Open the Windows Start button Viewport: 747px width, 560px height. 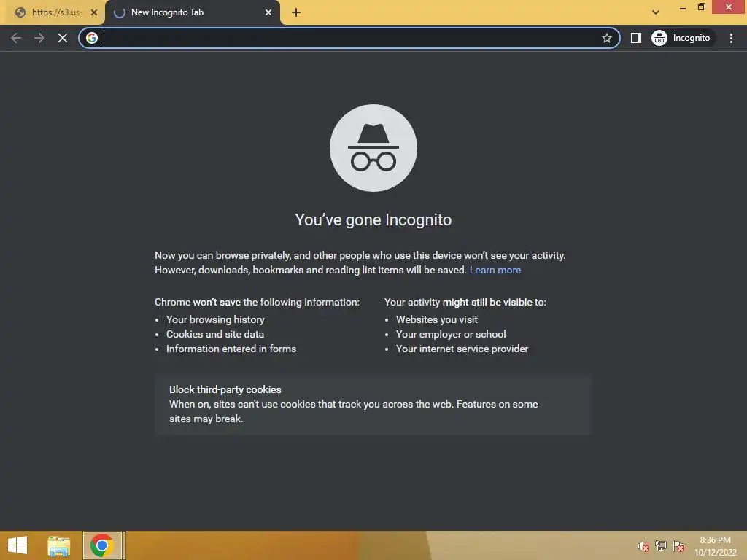click(18, 545)
